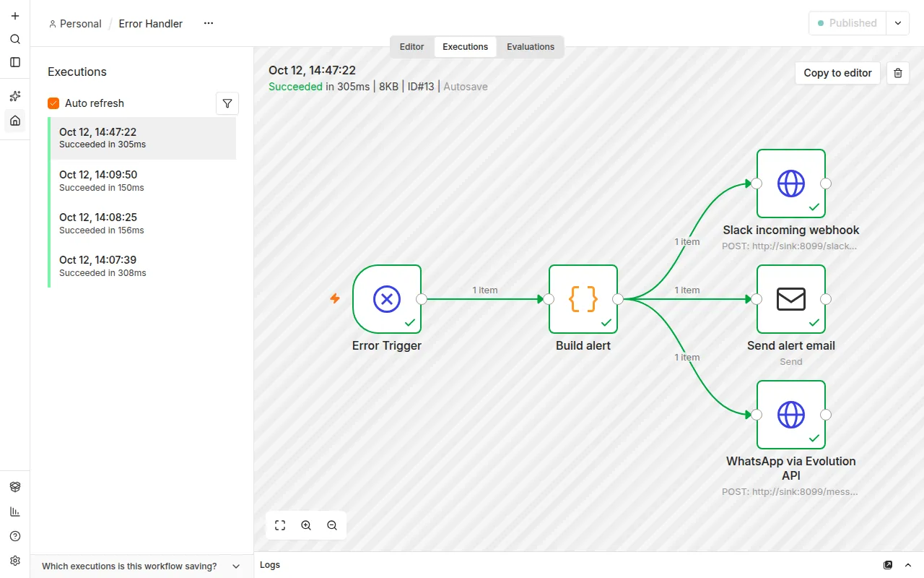
Task: Open the settings gear in sidebar
Action: [x=15, y=561]
